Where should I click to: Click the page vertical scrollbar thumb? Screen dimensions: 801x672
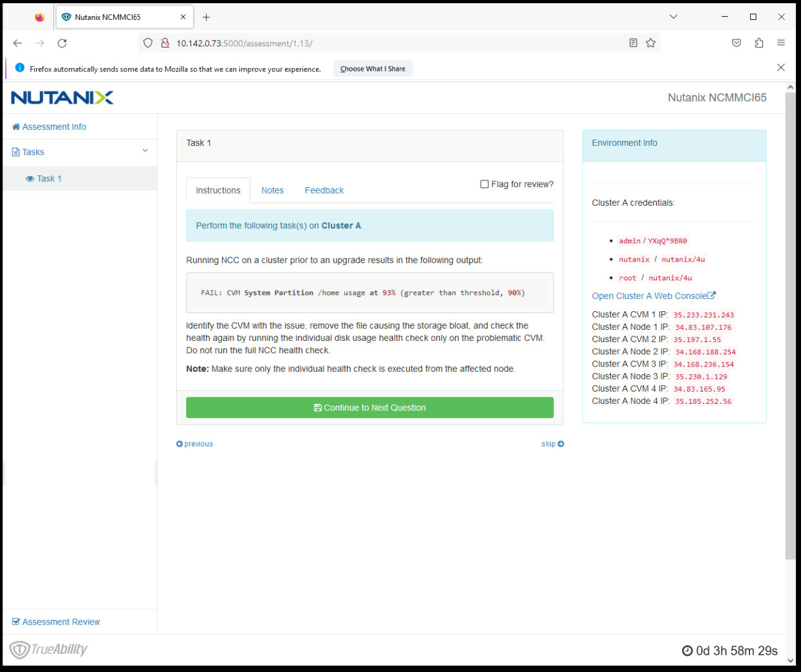coord(790,327)
